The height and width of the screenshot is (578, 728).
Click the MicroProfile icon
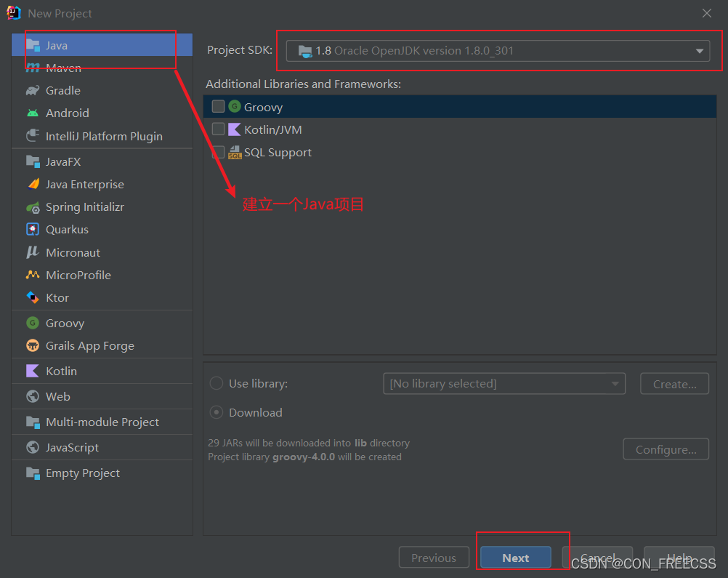pos(33,275)
